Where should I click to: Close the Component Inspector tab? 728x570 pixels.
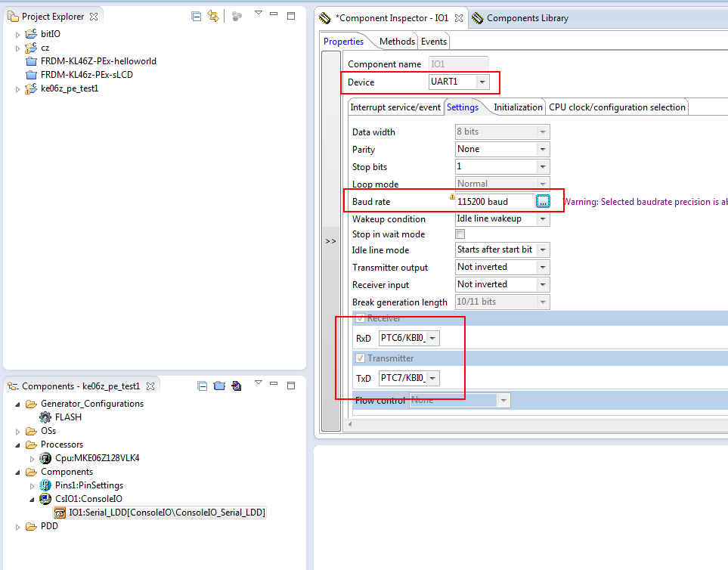pos(459,18)
